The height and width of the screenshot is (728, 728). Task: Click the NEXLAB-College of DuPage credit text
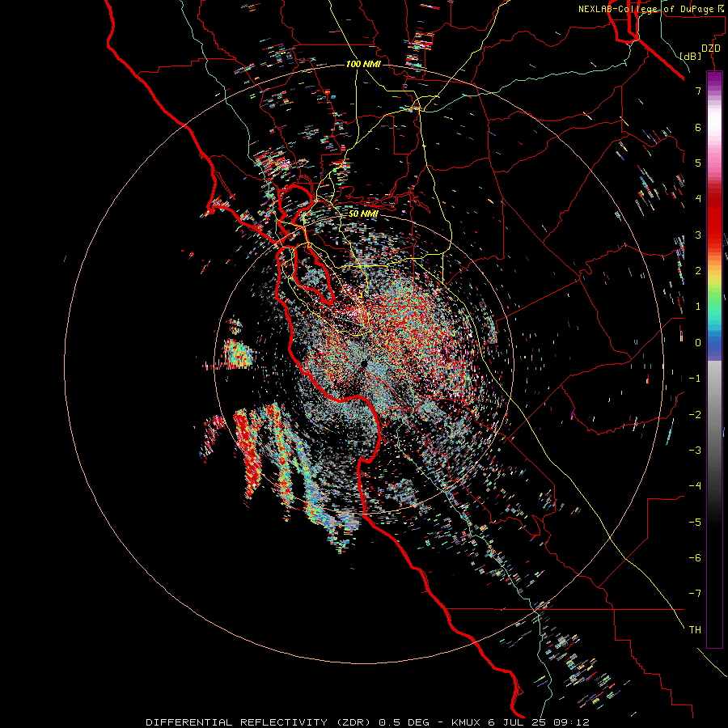(x=652, y=9)
